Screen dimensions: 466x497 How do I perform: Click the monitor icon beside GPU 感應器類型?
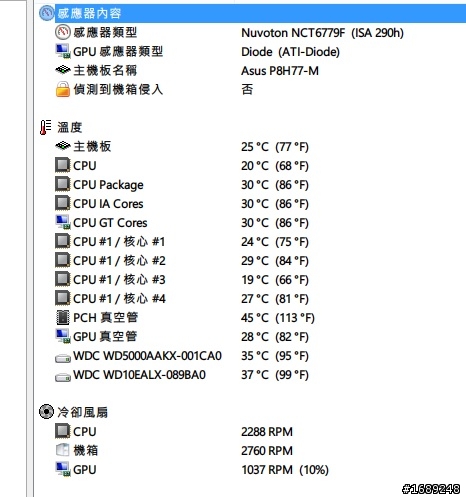63,51
